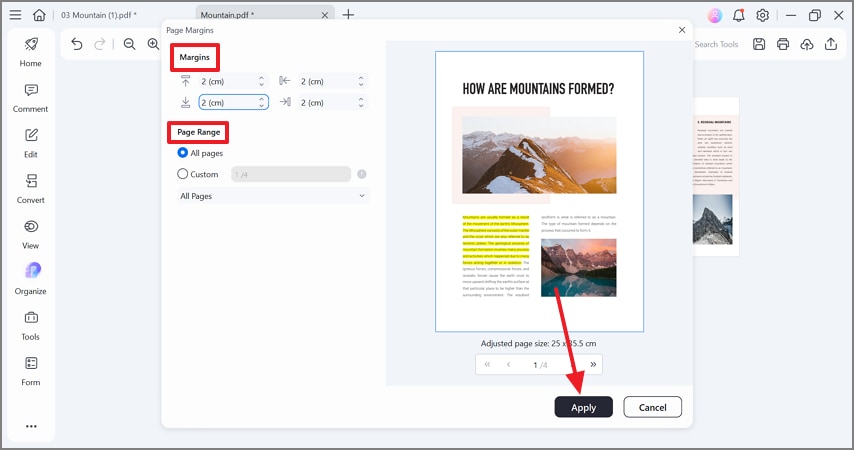854x450 pixels.
Task: Open the user profile avatar
Action: pos(715,15)
